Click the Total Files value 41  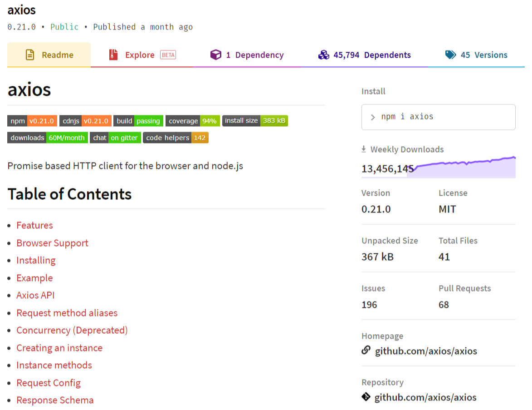tap(444, 257)
